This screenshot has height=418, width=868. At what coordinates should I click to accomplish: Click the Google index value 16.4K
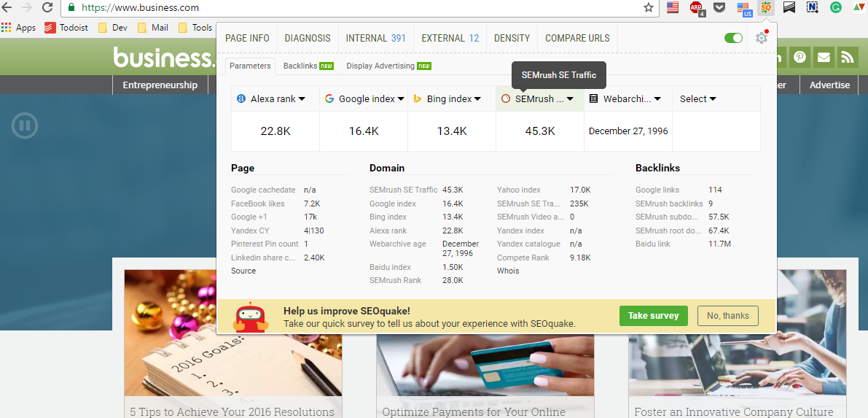coord(364,131)
